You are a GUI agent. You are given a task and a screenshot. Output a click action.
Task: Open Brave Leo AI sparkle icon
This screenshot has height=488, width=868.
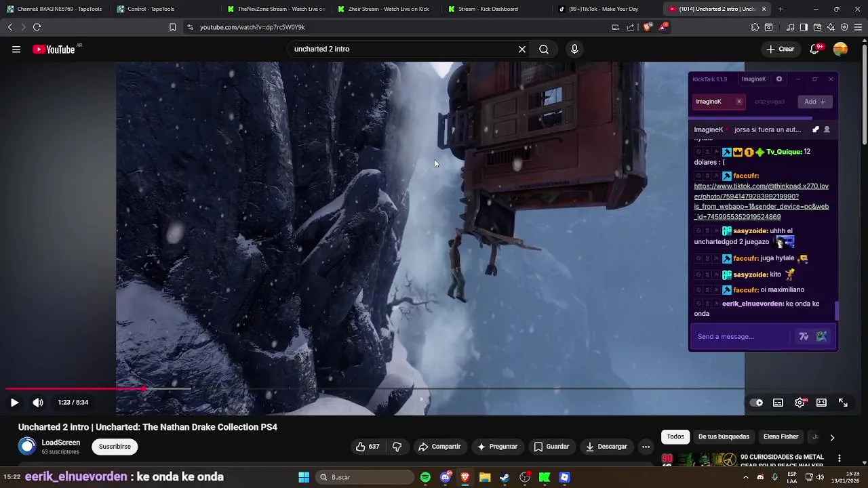tap(831, 27)
